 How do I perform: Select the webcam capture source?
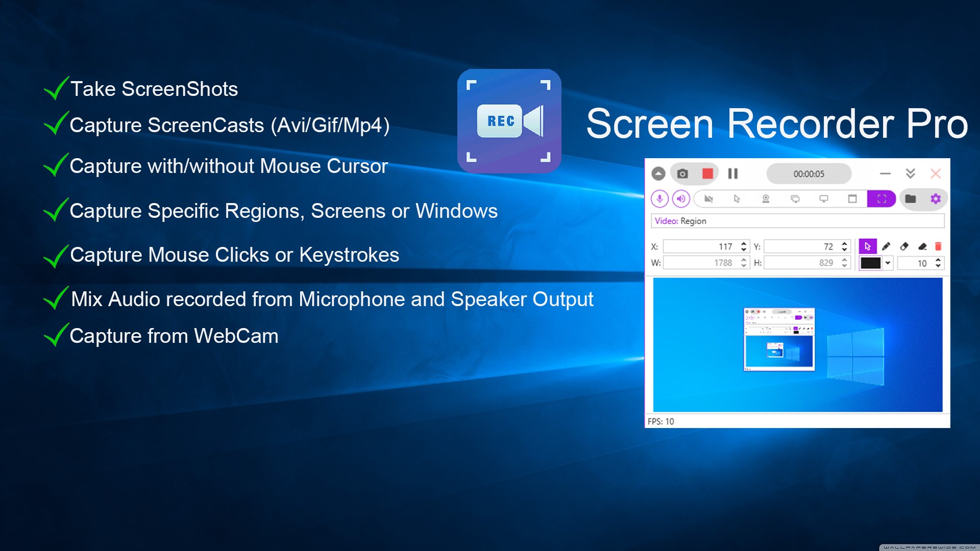click(x=766, y=199)
